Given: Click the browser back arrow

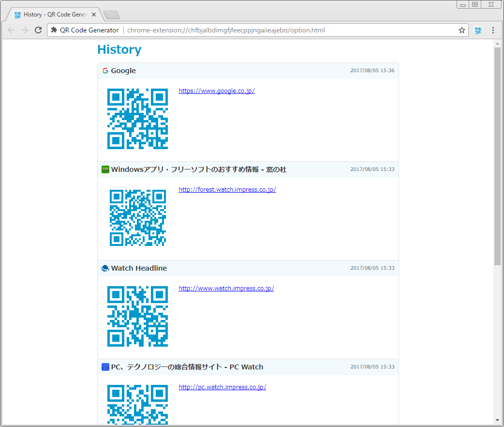Looking at the screenshot, I should [11, 30].
